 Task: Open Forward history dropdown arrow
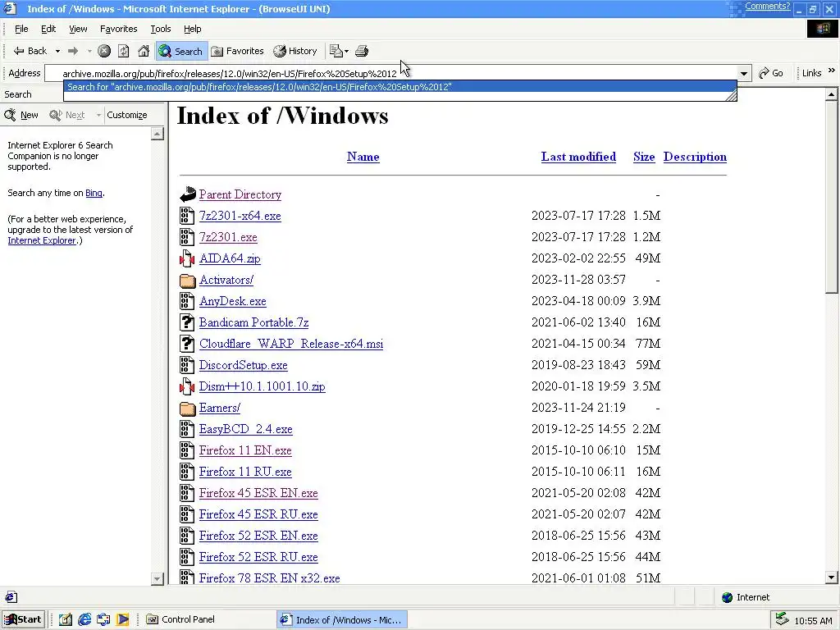[89, 52]
